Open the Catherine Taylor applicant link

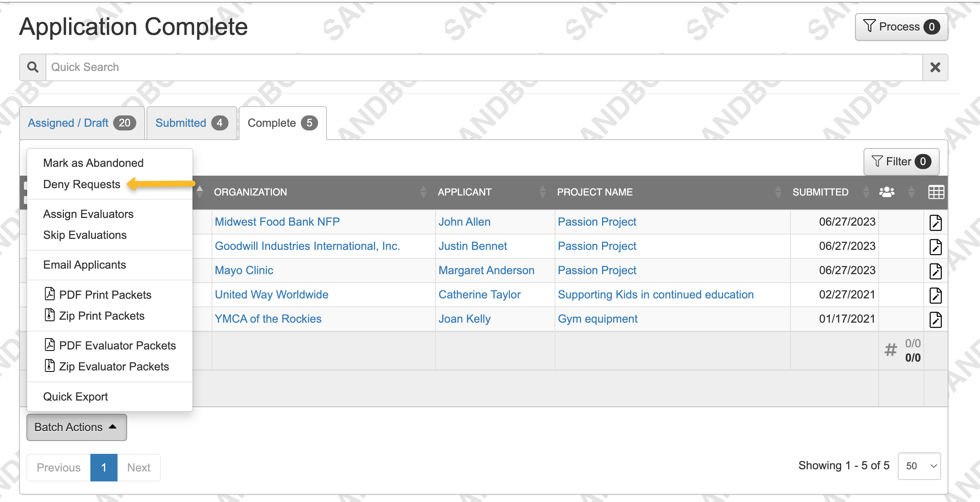480,294
